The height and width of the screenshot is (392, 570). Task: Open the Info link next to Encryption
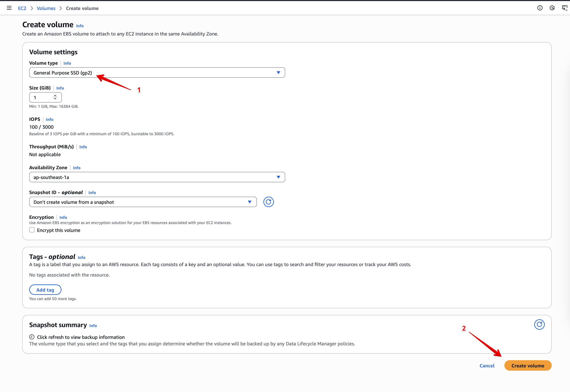[x=63, y=217]
